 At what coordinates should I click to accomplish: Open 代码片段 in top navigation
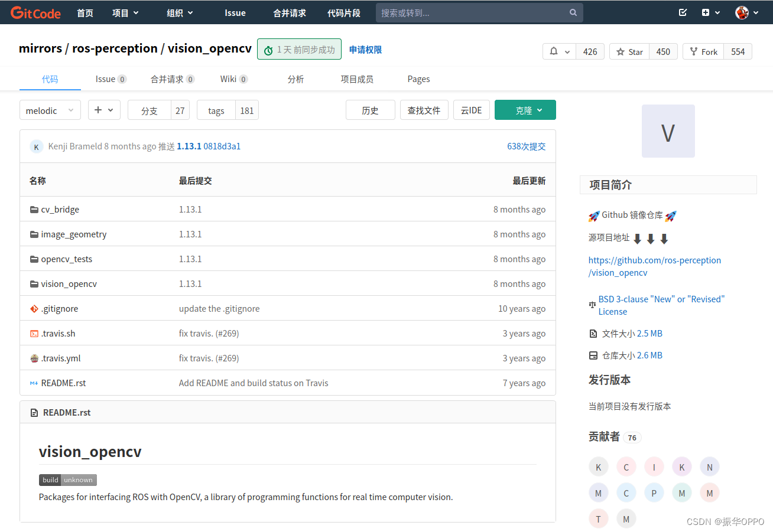[x=344, y=12]
